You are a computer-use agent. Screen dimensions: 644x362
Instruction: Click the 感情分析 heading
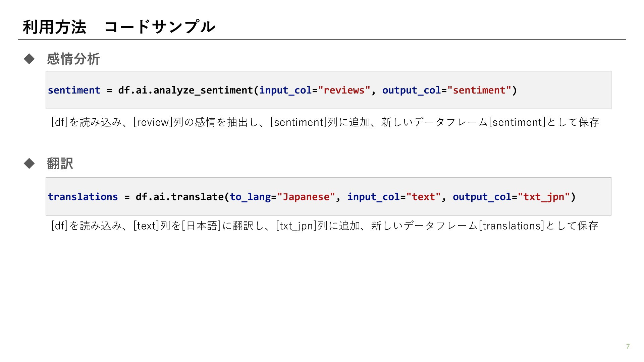click(x=73, y=59)
